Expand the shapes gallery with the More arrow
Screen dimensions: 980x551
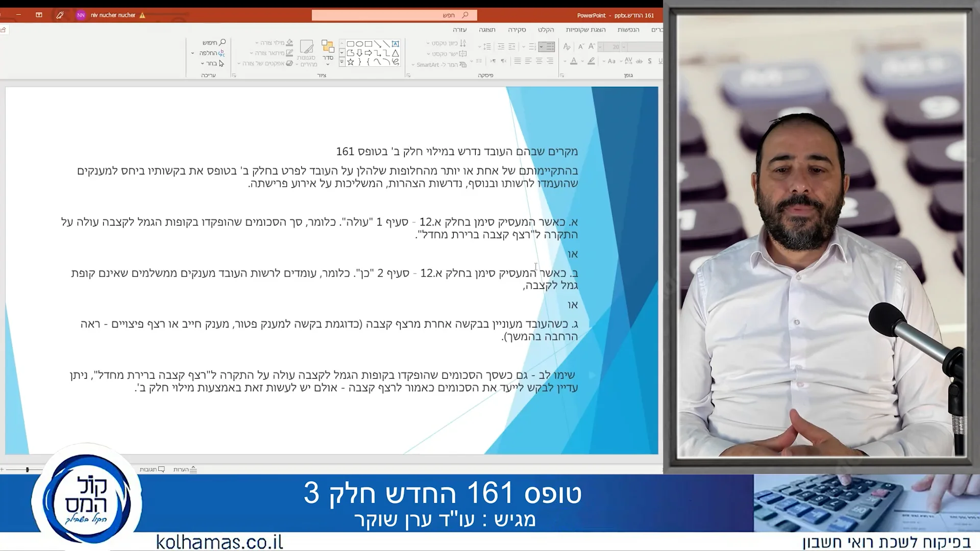(x=341, y=61)
